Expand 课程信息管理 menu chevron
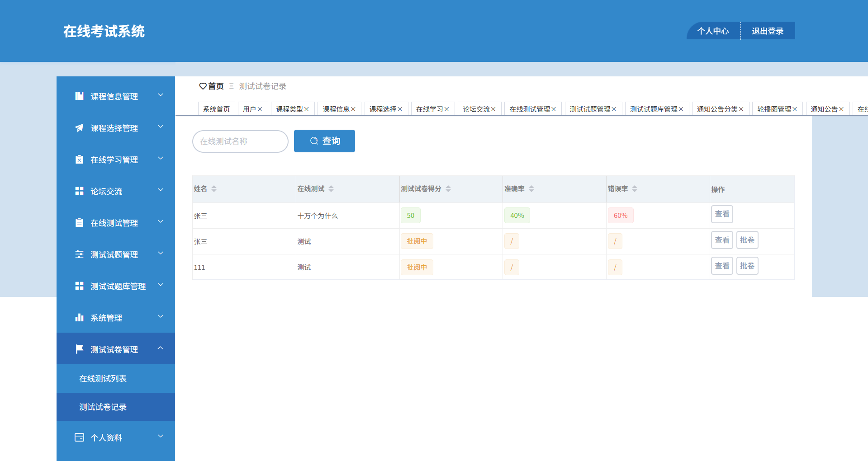 (x=161, y=95)
